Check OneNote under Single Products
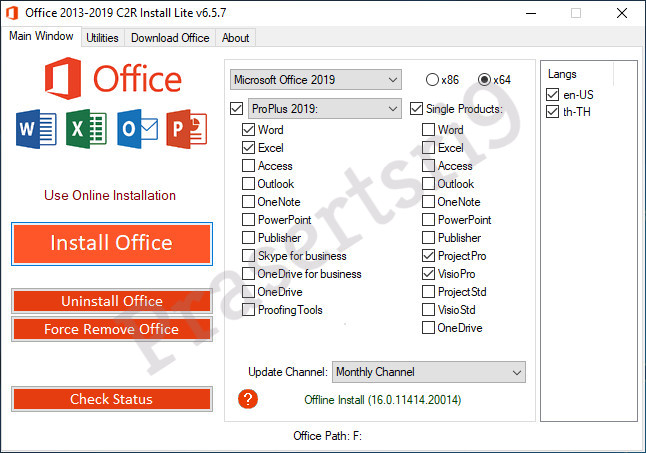Screen dimensions: 646x453 pos(428,202)
